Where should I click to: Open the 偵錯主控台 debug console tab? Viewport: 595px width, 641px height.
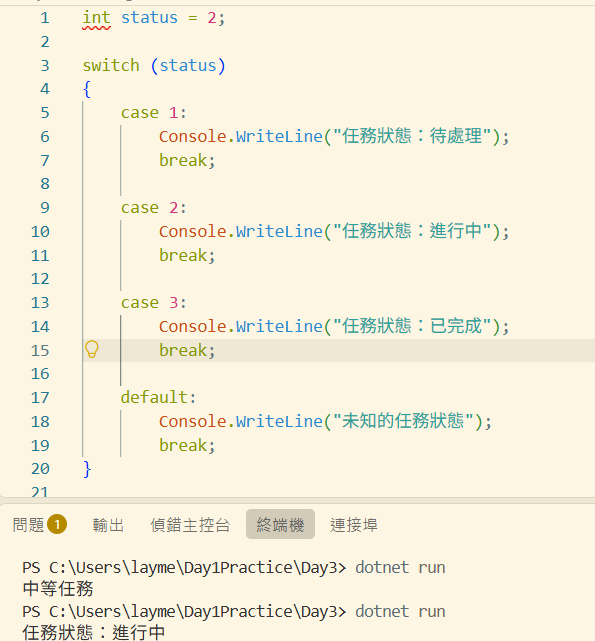[x=190, y=524]
